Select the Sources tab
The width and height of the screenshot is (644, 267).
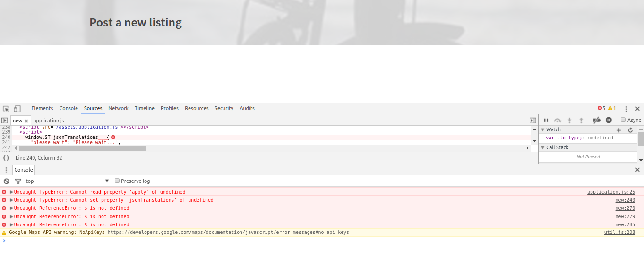tap(93, 108)
